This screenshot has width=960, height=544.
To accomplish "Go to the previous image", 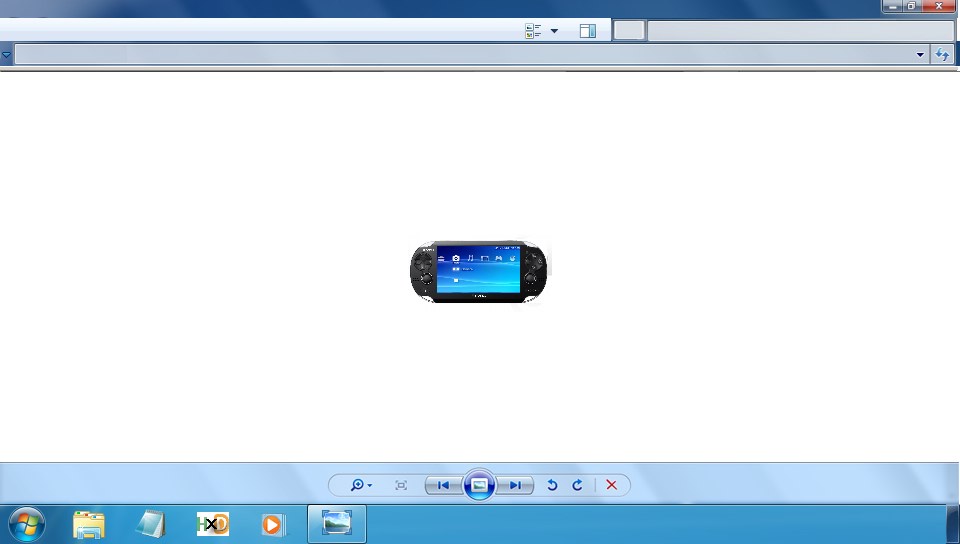I will pyautogui.click(x=444, y=485).
